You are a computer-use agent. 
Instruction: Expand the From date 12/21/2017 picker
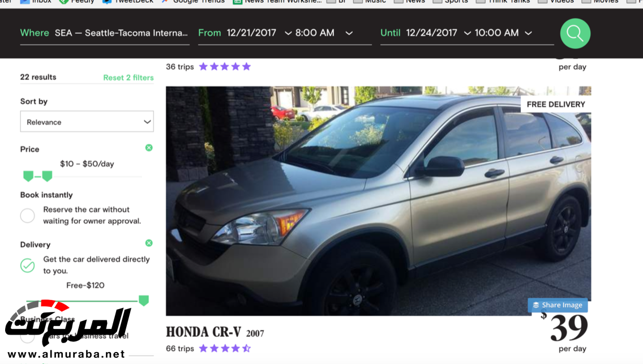pyautogui.click(x=259, y=33)
